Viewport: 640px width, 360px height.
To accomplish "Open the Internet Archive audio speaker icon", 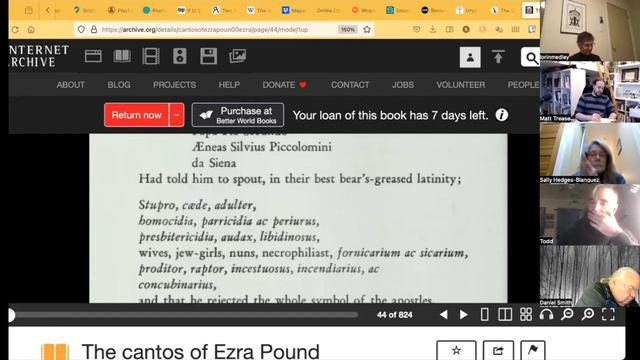I will click(x=180, y=56).
